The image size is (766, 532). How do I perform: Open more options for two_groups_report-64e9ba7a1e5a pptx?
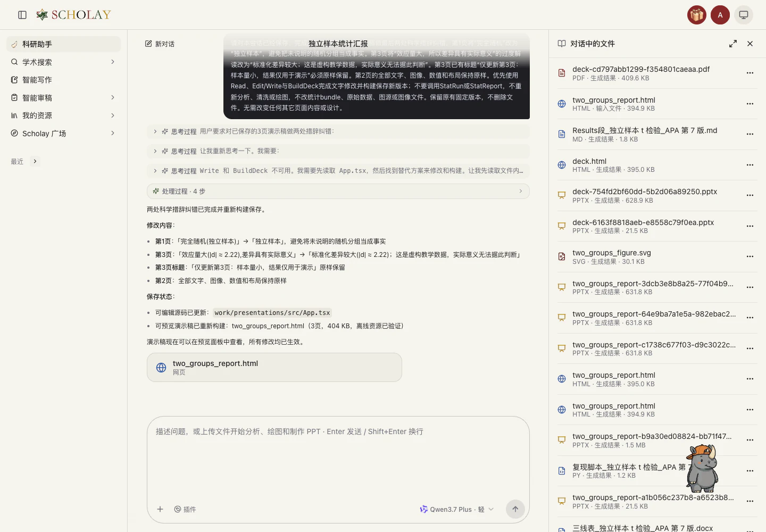click(750, 318)
